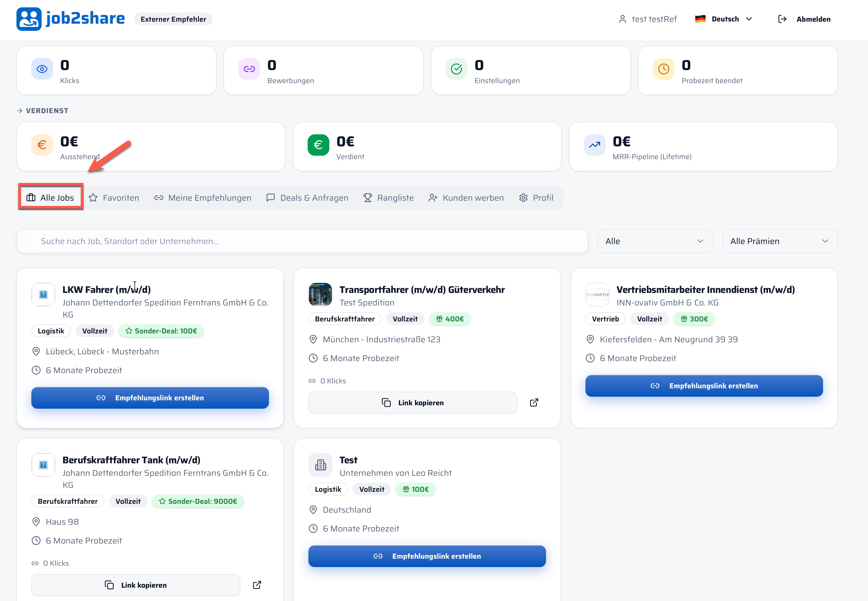Create Empfehlungslink for the Test job

pyautogui.click(x=427, y=556)
